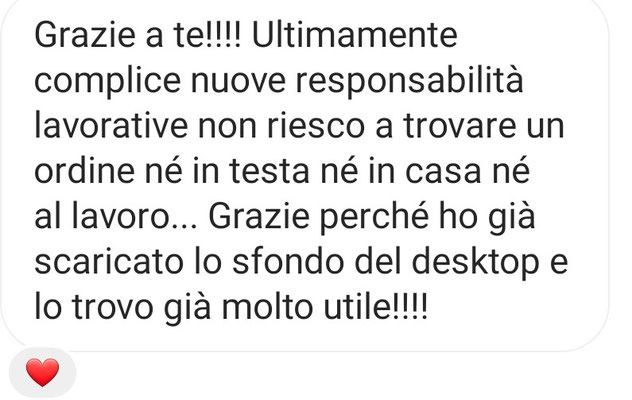Click the word 'Ultimamente' in the message

click(x=355, y=35)
